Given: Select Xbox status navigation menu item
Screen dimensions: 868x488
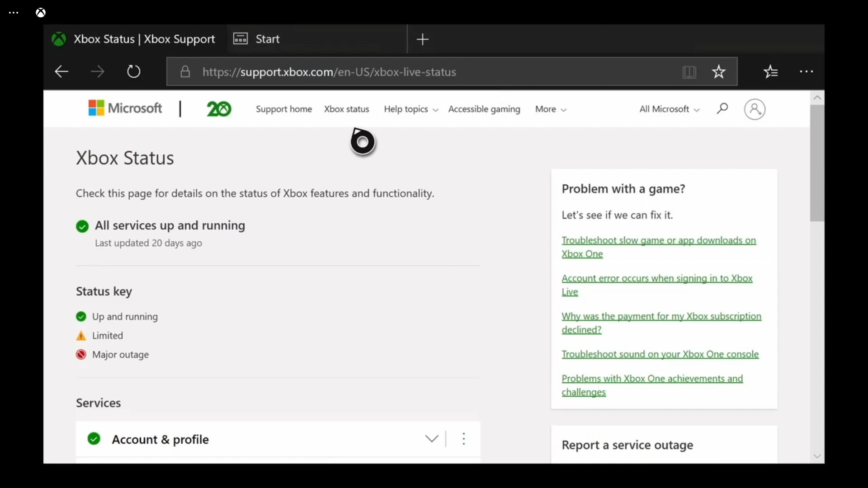Looking at the screenshot, I should point(346,108).
